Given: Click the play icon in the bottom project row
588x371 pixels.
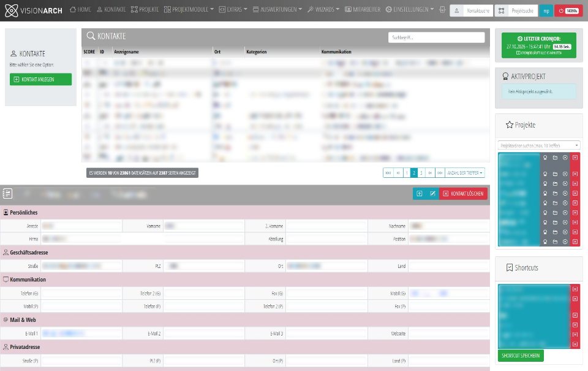Looking at the screenshot, I should click(x=565, y=242).
